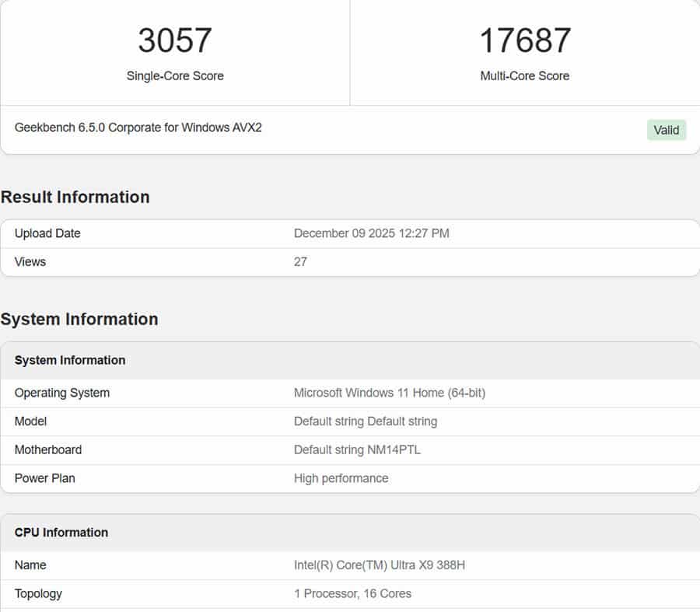This screenshot has height=612, width=700.
Task: Click the Multi-Core Score label
Action: click(x=525, y=75)
